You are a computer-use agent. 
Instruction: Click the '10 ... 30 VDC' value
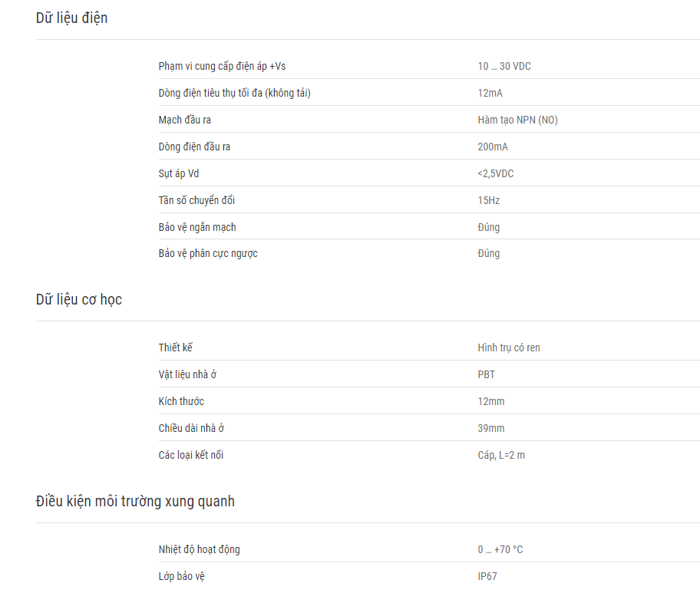pos(504,66)
